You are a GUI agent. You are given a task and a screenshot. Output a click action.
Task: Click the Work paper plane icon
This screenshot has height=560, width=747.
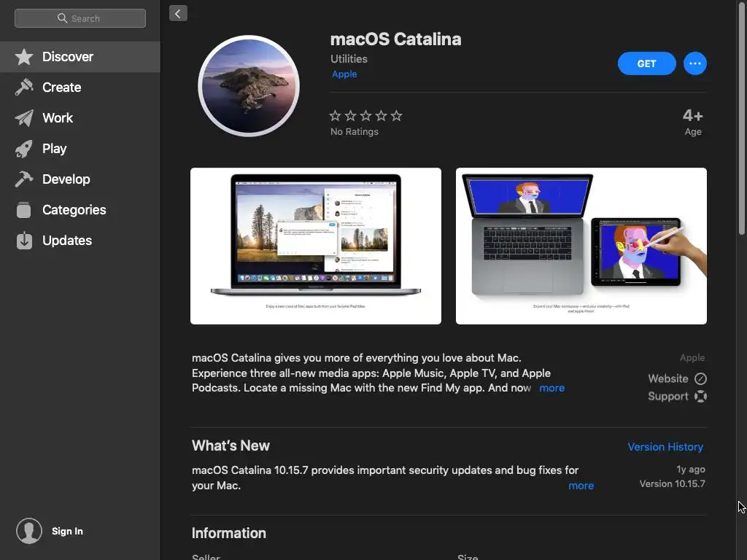coord(24,118)
